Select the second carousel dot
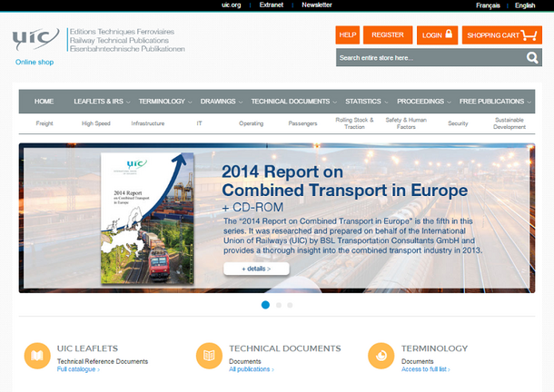 pyautogui.click(x=279, y=305)
